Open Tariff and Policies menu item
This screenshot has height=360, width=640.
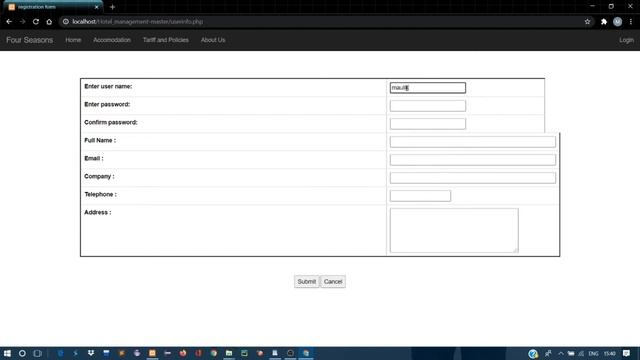tap(166, 40)
